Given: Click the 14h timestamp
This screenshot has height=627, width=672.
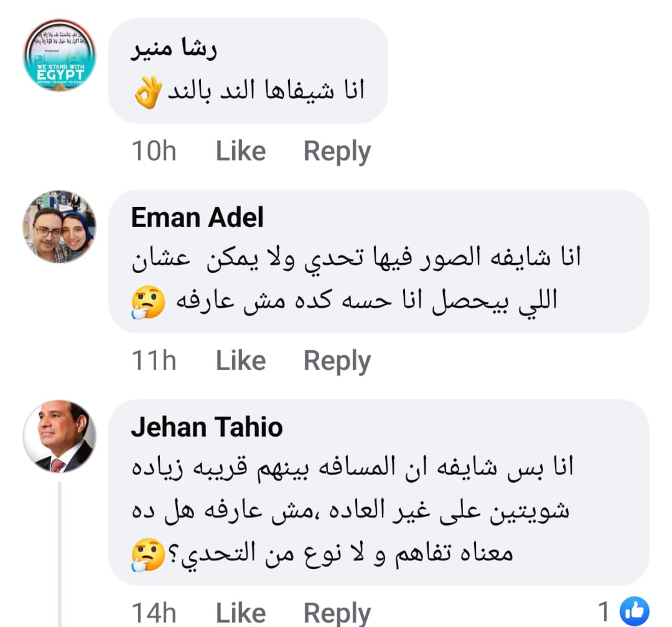Looking at the screenshot, I should [154, 613].
